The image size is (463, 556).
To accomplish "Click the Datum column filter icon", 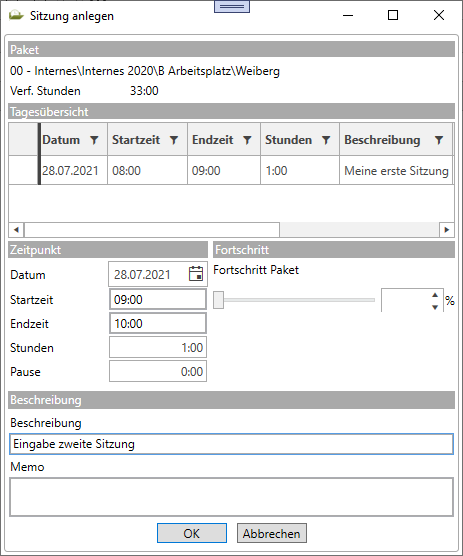I will coord(94,140).
